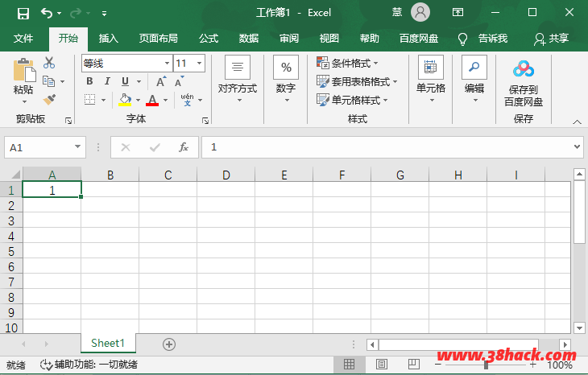Open the Customize Quick Access Toolbar dropdown
Screen dimensions: 588x375
pyautogui.click(x=104, y=14)
